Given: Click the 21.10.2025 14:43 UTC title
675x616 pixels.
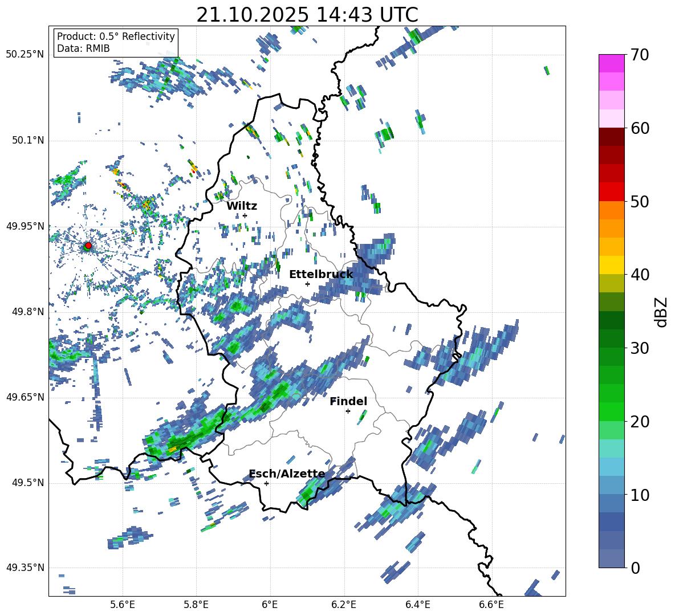Looking at the screenshot, I should point(307,15).
